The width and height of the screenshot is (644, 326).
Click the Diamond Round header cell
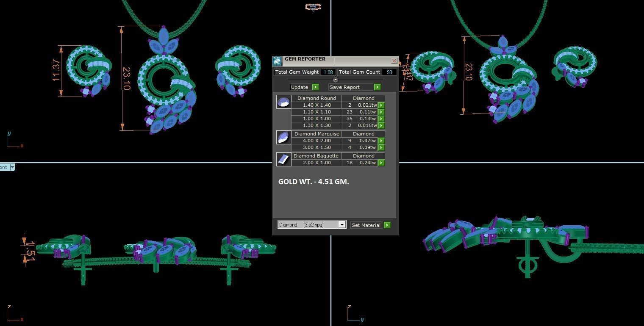click(316, 98)
